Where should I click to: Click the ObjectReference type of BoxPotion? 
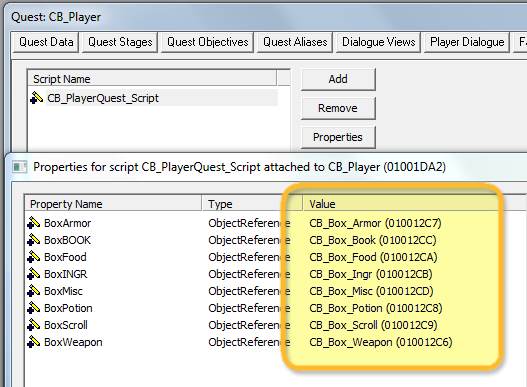click(x=249, y=308)
